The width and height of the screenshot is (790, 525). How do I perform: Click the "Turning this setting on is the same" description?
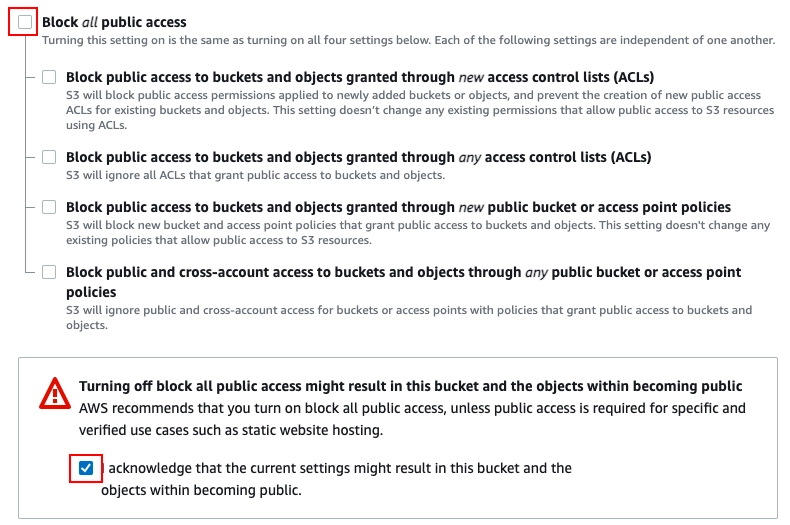[x=408, y=40]
